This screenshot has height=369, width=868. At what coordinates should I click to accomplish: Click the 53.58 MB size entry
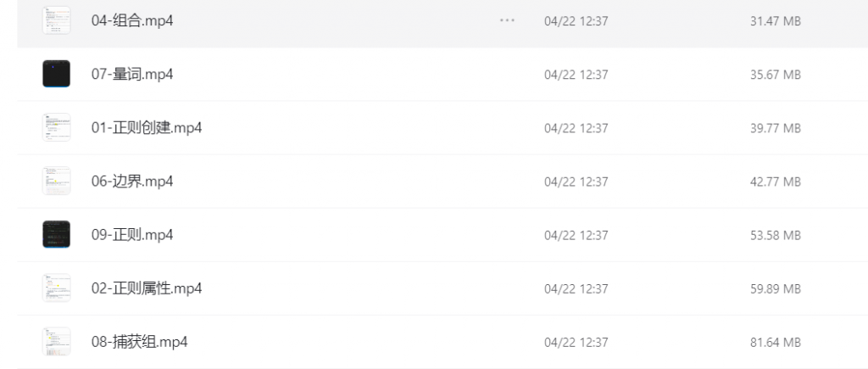coord(776,235)
